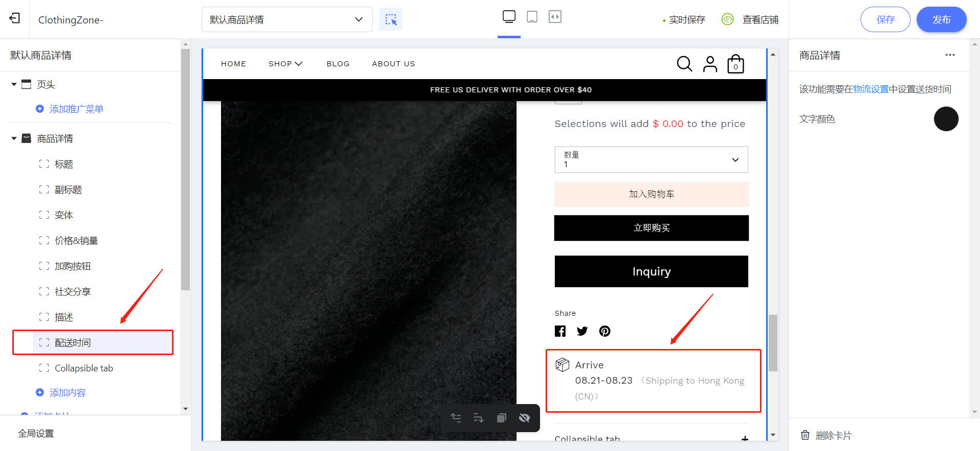Select the 变体 block
Image resolution: width=980 pixels, height=451 pixels.
64,215
